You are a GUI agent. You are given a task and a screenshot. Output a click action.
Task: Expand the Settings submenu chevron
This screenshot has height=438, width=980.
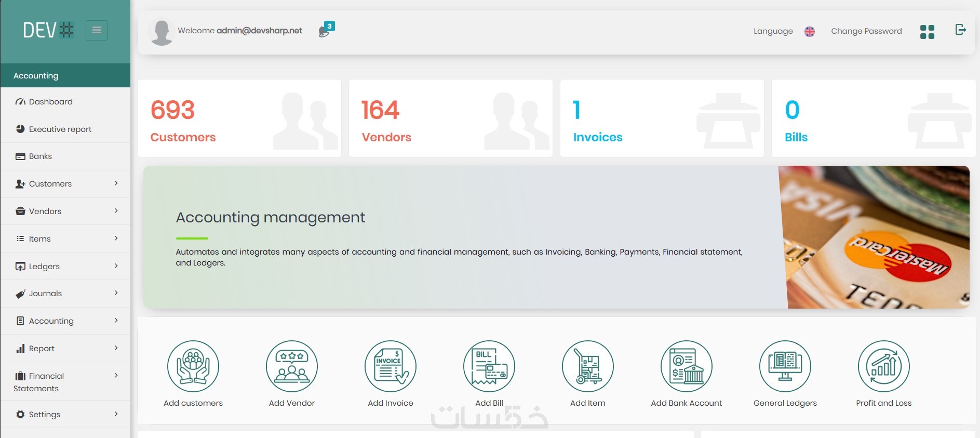[x=116, y=414]
